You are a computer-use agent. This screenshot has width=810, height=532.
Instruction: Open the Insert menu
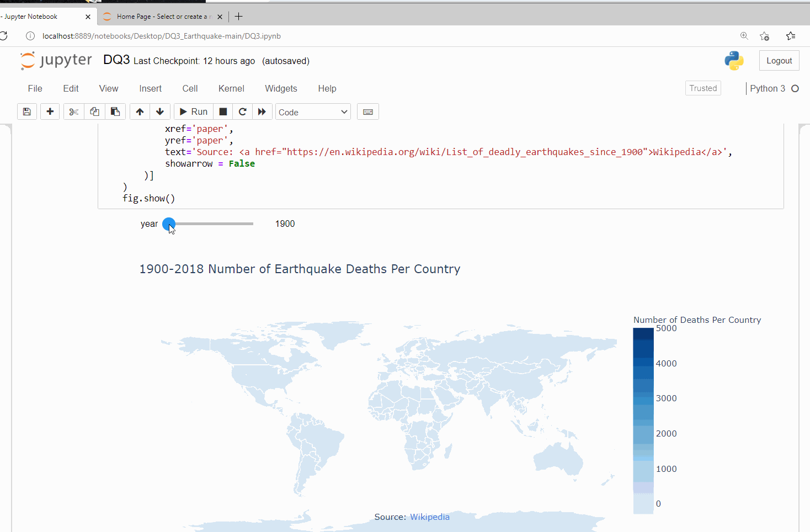pyautogui.click(x=151, y=88)
